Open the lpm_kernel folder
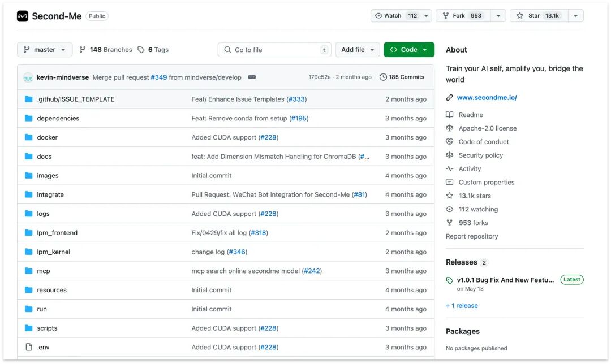This screenshot has height=364, width=611. 53,252
